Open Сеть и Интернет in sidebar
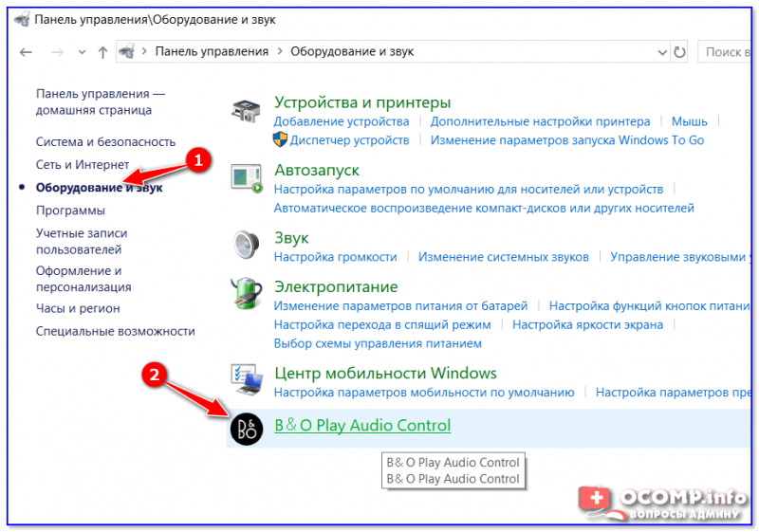Screen dimensions: 759x532 [83, 164]
